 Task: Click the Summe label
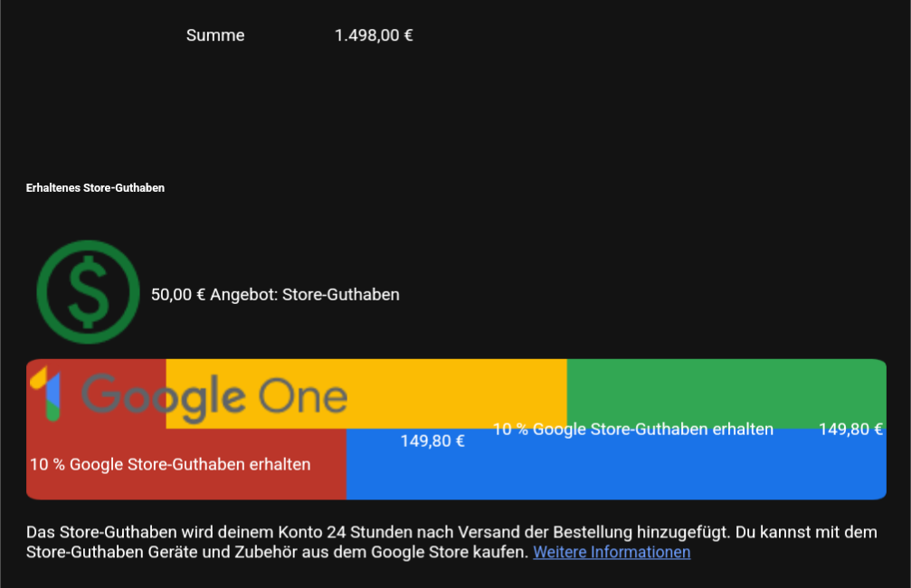215,35
